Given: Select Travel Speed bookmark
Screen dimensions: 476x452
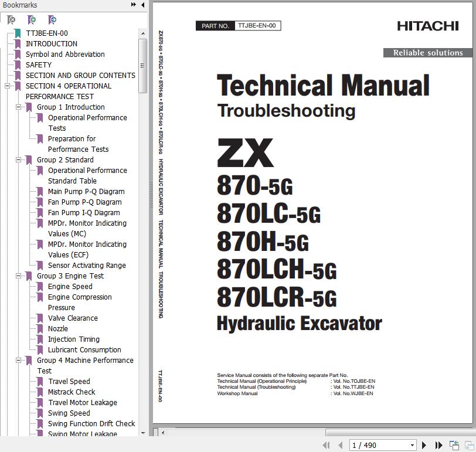Looking at the screenshot, I should tap(69, 382).
